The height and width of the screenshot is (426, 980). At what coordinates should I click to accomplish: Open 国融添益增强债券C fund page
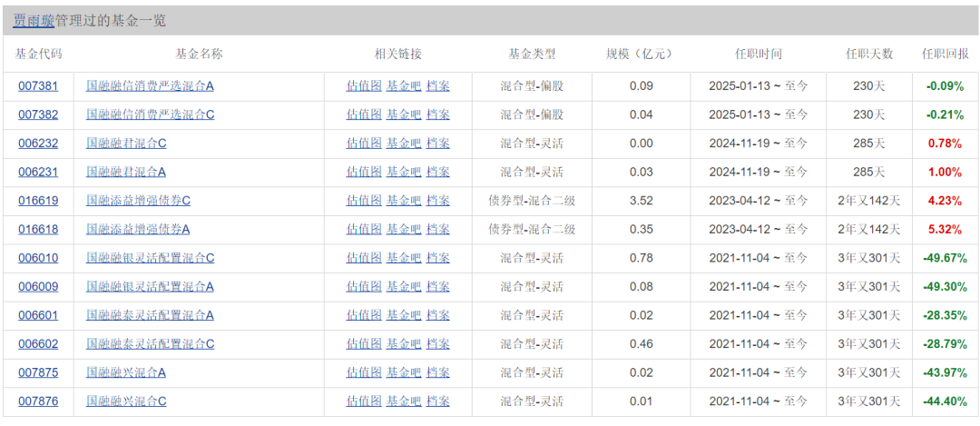[x=139, y=201]
